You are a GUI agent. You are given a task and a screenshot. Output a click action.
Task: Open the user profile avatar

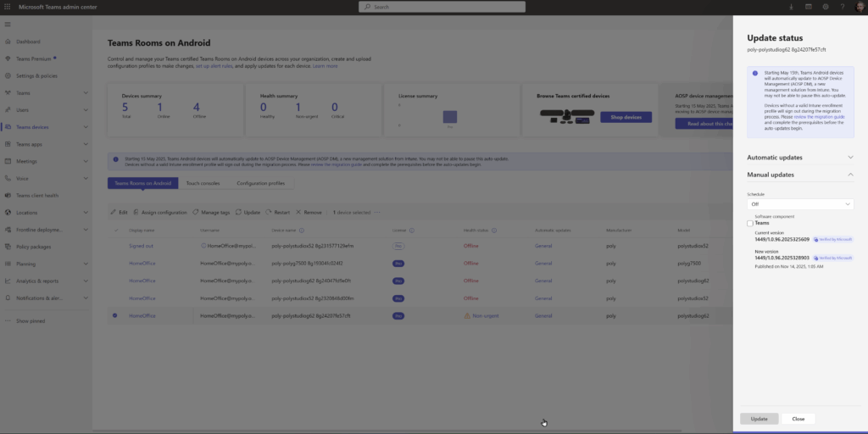(x=857, y=7)
